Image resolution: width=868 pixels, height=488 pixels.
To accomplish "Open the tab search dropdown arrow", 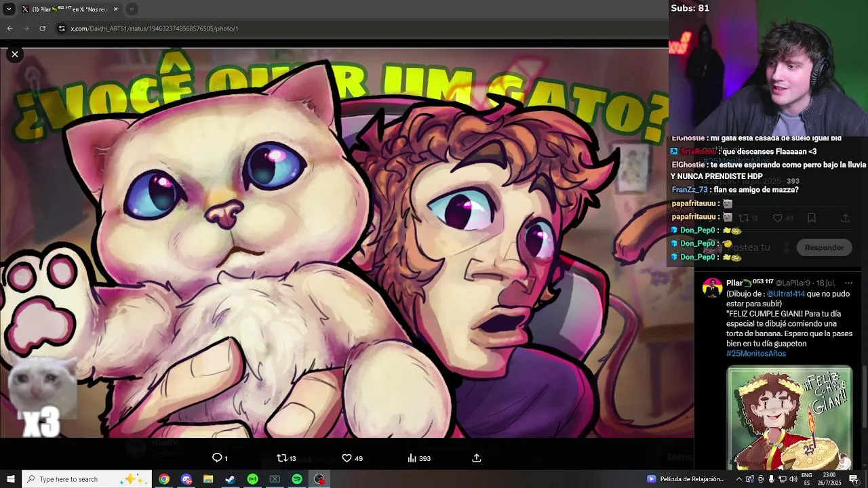I will point(8,9).
